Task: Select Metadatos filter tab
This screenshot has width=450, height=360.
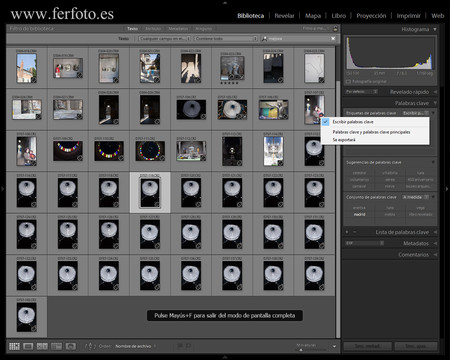Action: pyautogui.click(x=178, y=29)
